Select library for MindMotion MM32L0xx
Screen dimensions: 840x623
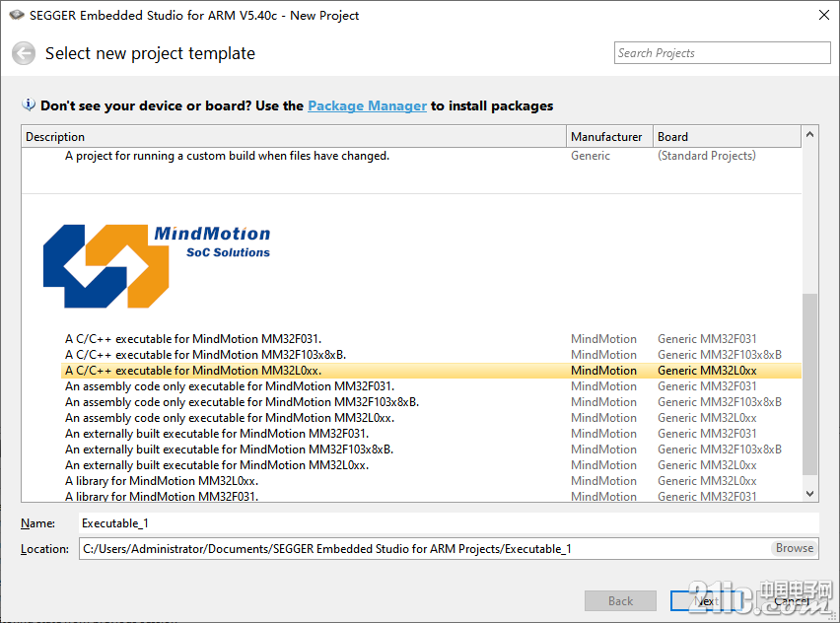[431, 481]
